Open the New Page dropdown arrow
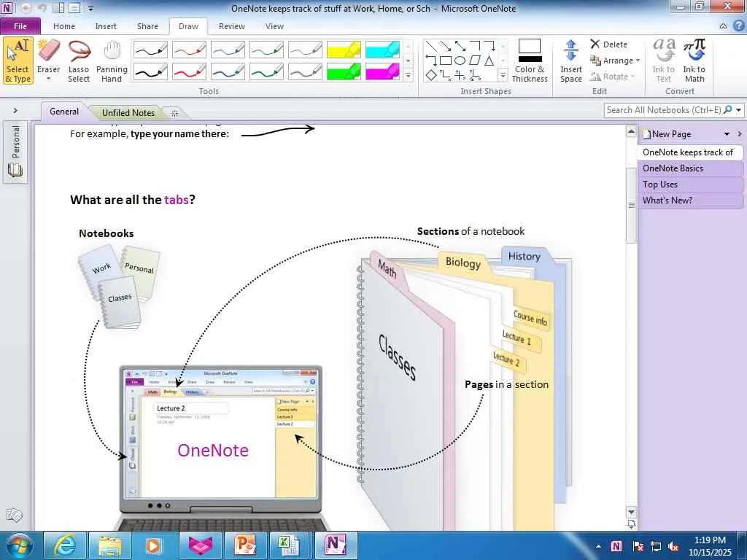Screen dimensions: 747x560 pyautogui.click(x=727, y=134)
